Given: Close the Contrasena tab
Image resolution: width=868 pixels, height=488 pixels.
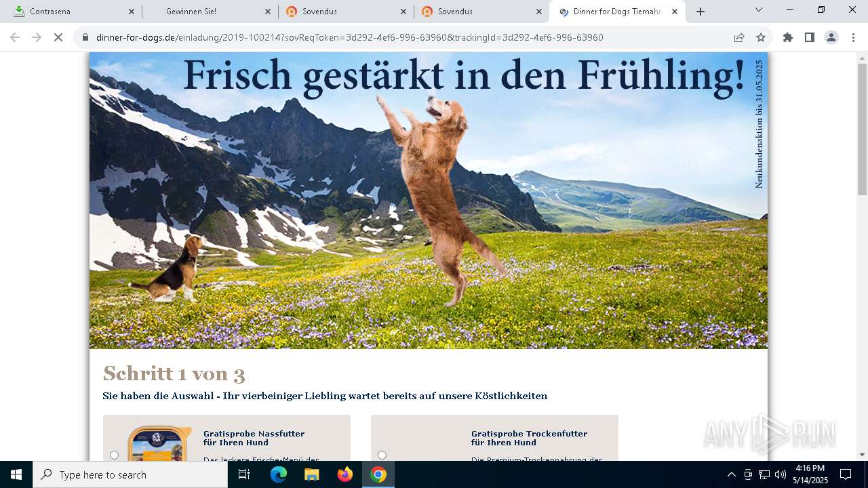Looking at the screenshot, I should [x=132, y=12].
